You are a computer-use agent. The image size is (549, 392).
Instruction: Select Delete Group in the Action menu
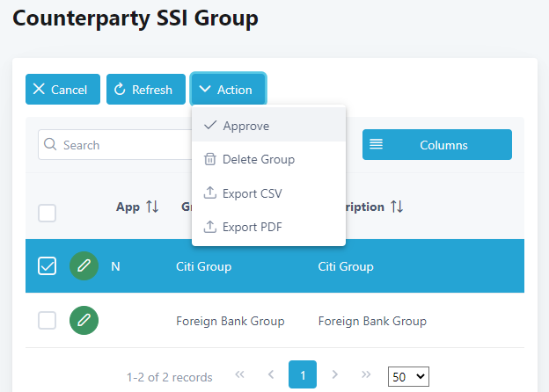258,159
